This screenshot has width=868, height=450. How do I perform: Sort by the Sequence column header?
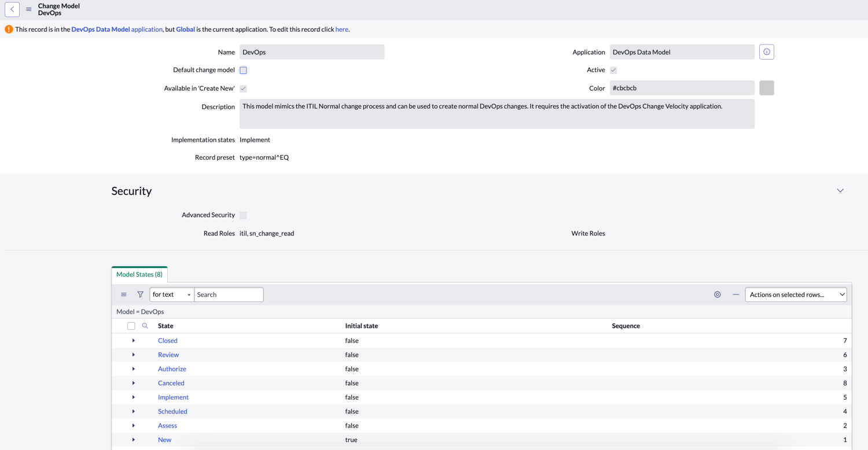(x=626, y=326)
